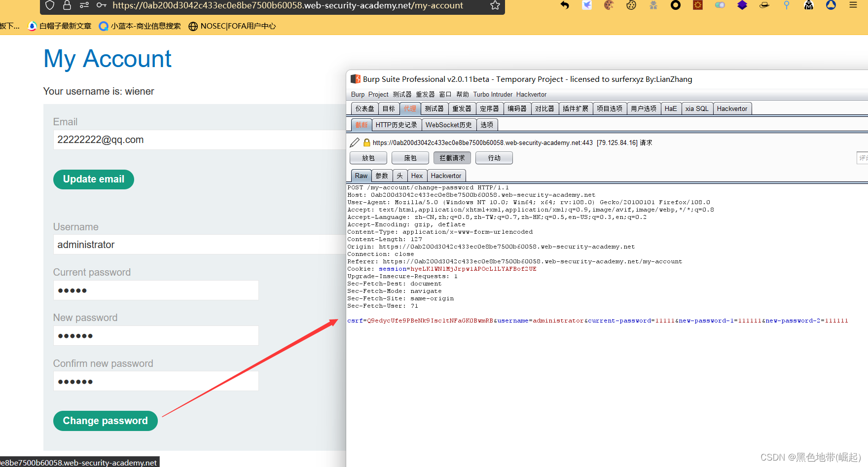Open the 用户选项 tab
This screenshot has height=467, width=868.
point(644,108)
